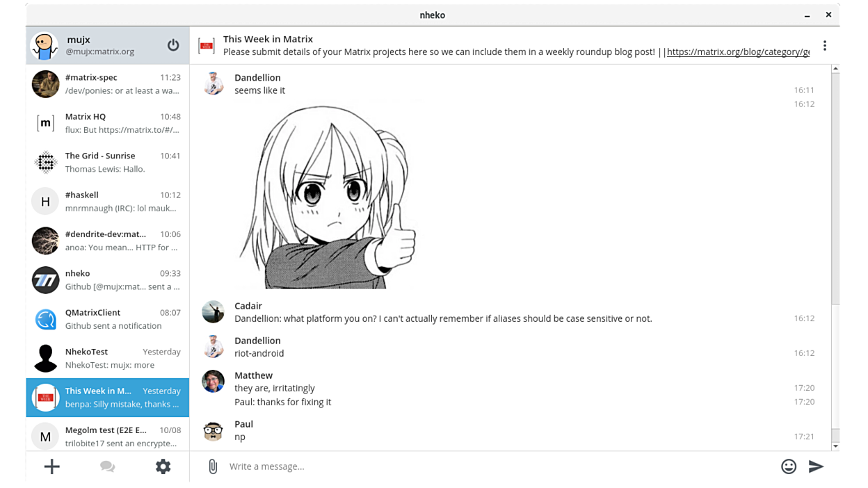
Task: Open the emoji picker smiley icon
Action: pyautogui.click(x=788, y=466)
